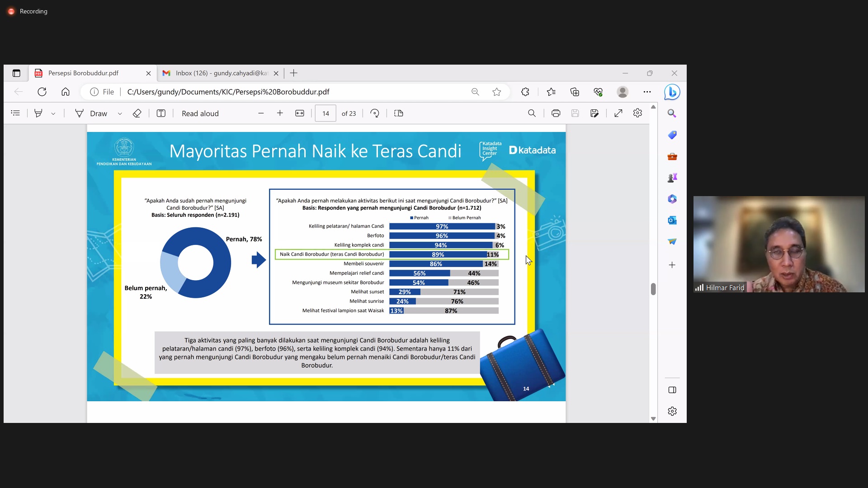Enter full screen mode for PDF

click(618, 113)
